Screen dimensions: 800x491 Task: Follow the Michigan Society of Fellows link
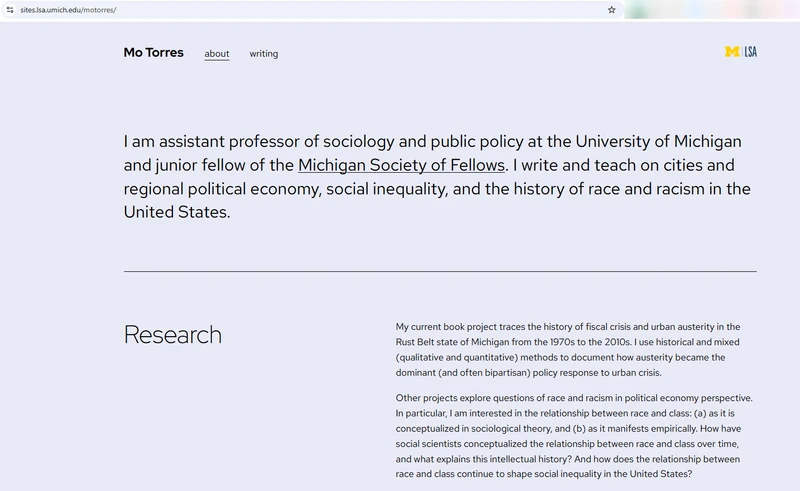402,165
